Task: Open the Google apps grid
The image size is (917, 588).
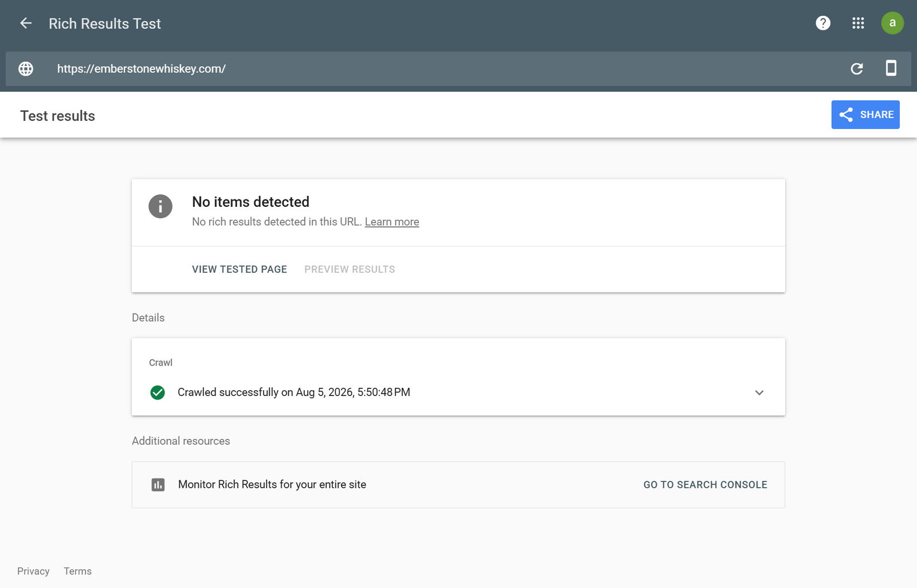Action: point(858,23)
